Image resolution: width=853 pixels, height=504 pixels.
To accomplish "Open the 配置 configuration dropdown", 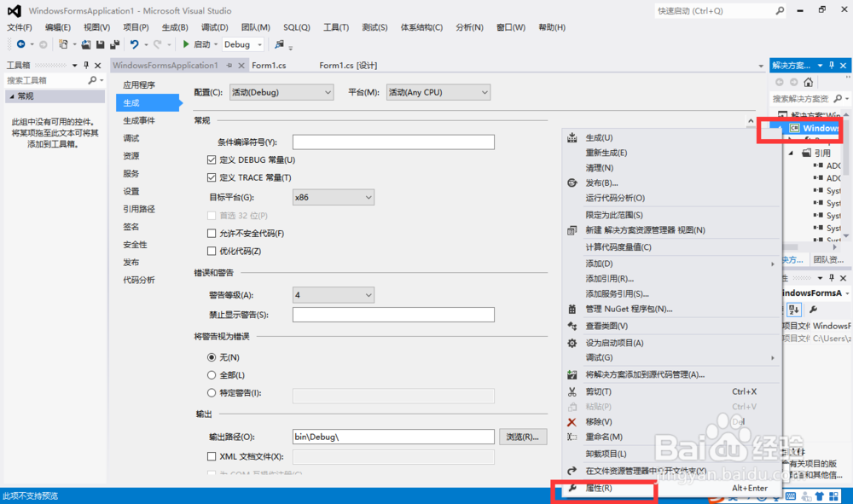I will [x=281, y=92].
